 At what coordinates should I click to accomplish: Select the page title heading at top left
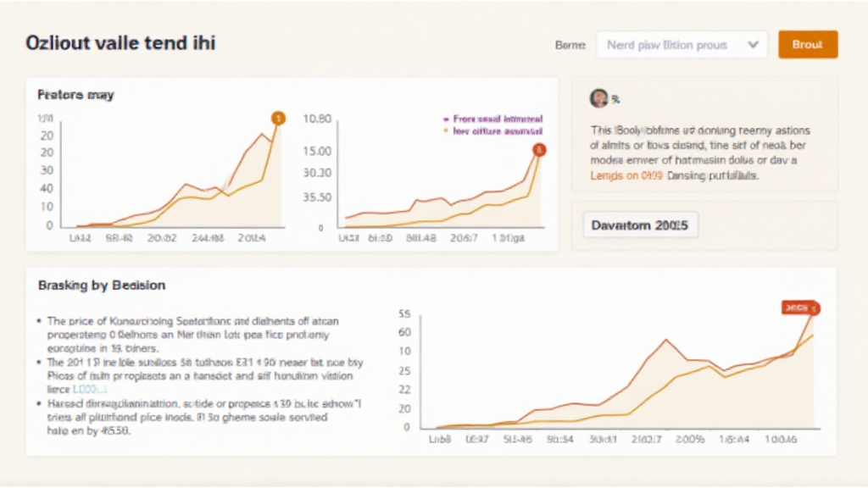[120, 43]
